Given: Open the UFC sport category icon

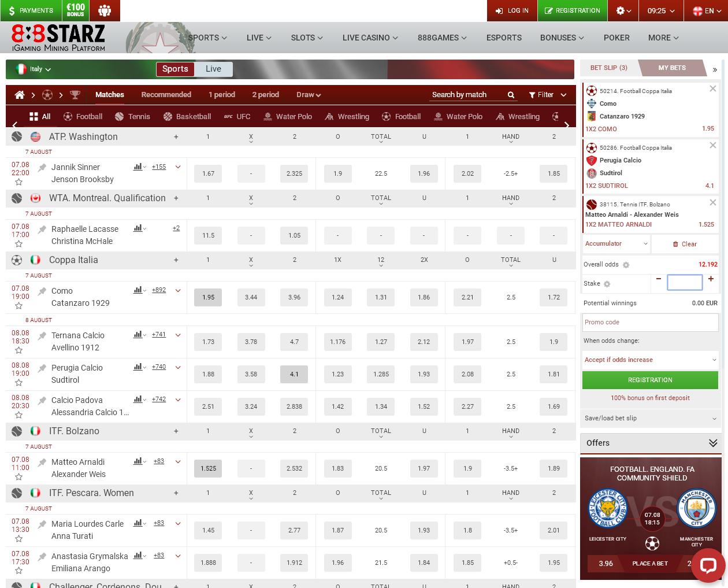Looking at the screenshot, I should tap(228, 116).
